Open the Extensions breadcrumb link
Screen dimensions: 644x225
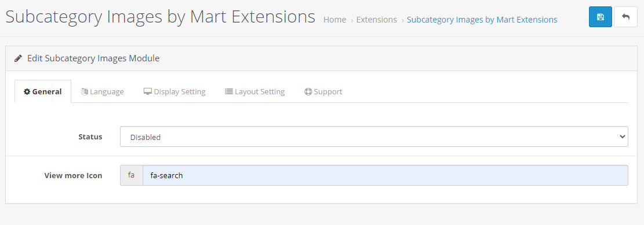coord(377,20)
